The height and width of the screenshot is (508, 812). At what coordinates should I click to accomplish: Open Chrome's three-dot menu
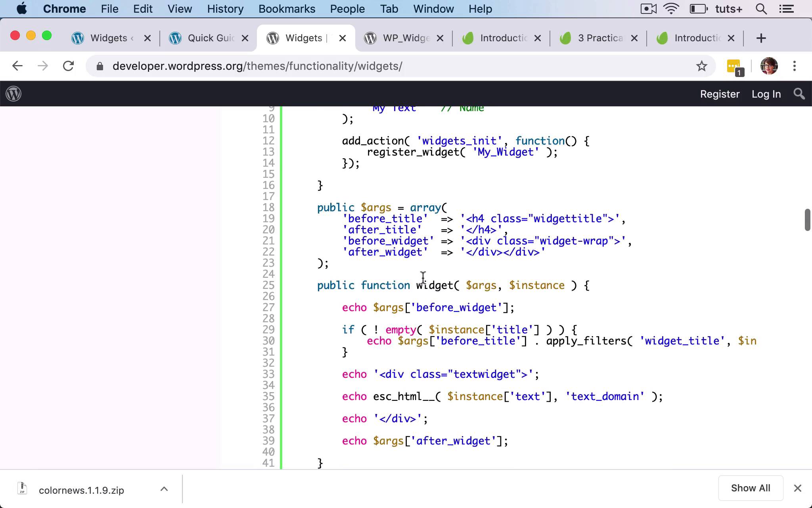[x=795, y=66]
